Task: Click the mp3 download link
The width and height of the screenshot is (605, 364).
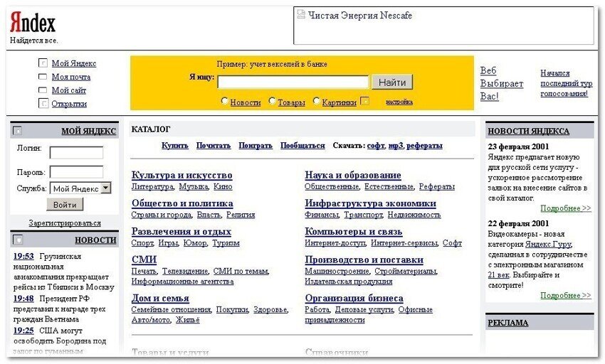Action: (396, 145)
